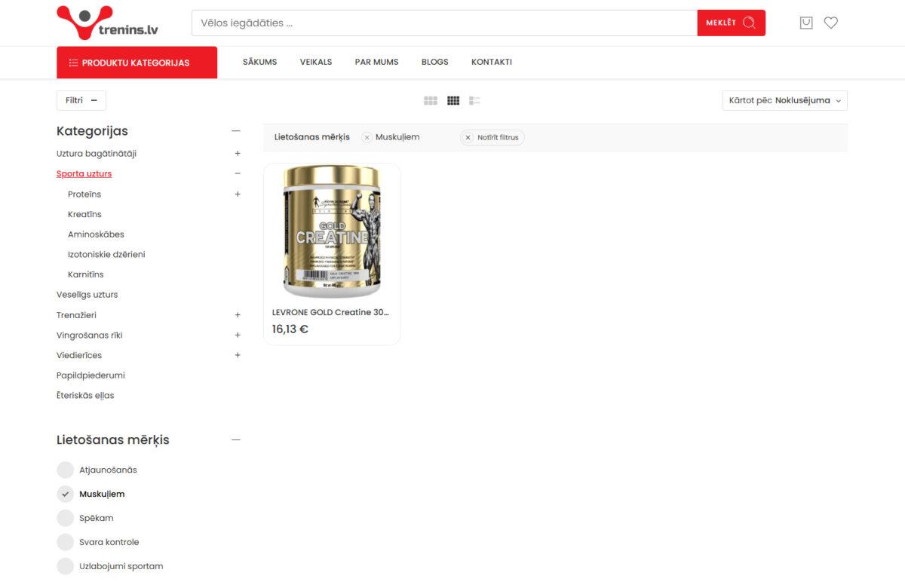Expand the Trenažieri category

coord(238,314)
